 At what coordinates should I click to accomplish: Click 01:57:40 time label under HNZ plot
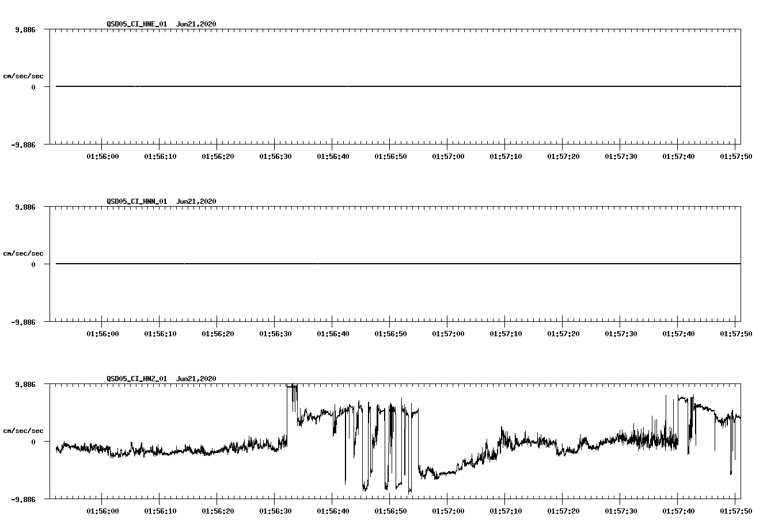[678, 511]
